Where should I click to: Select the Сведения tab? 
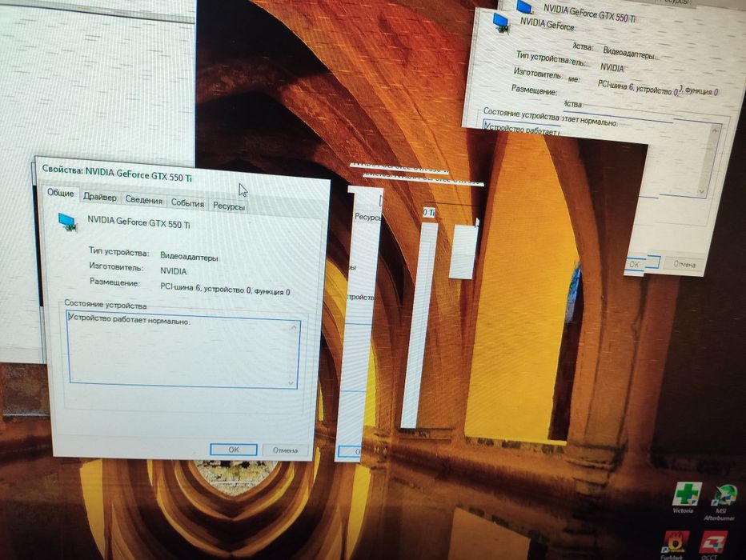(x=144, y=200)
